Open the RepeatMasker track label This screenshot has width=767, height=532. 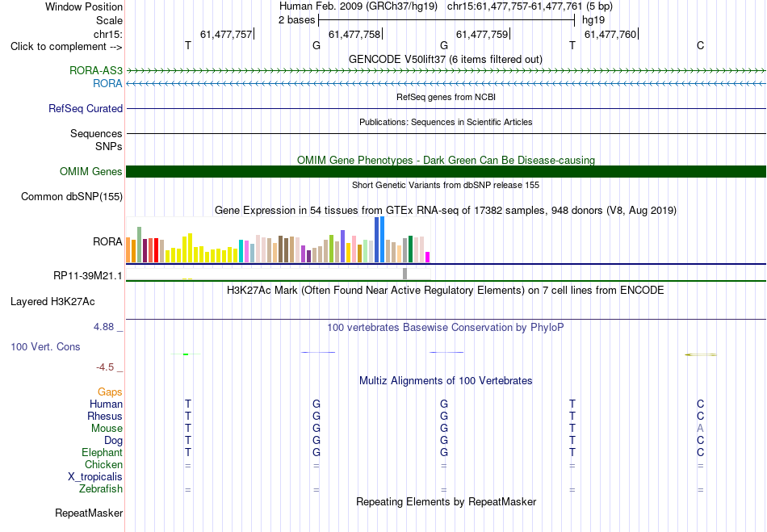[89, 513]
